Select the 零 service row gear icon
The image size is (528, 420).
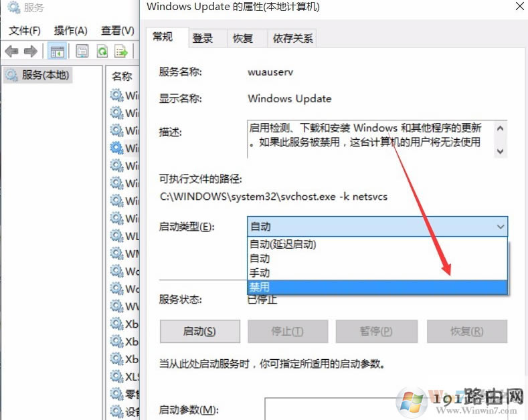(117, 394)
